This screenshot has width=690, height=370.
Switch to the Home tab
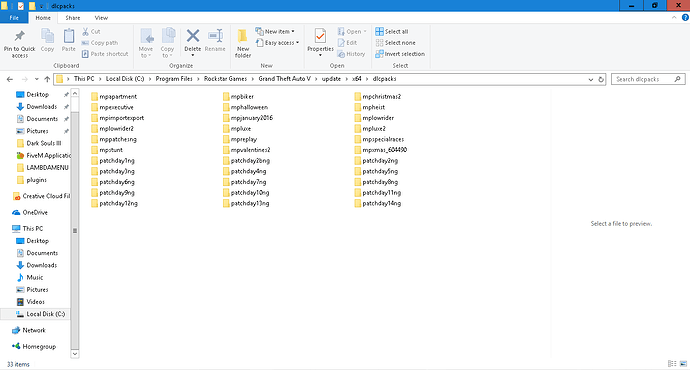43,18
